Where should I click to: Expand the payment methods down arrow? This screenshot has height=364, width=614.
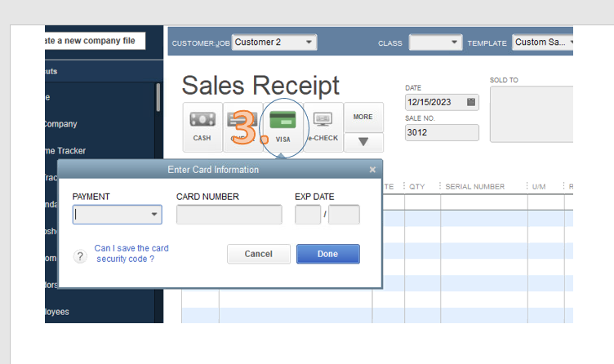click(363, 142)
